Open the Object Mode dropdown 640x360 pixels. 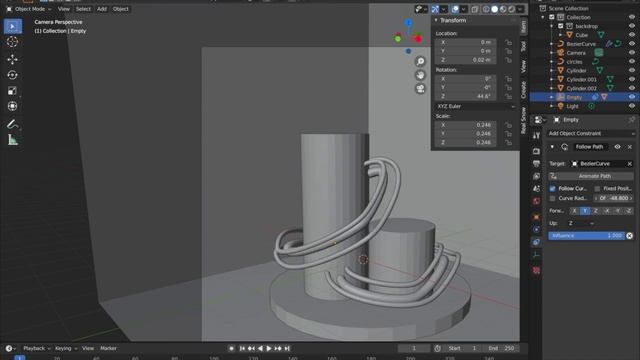coord(29,9)
